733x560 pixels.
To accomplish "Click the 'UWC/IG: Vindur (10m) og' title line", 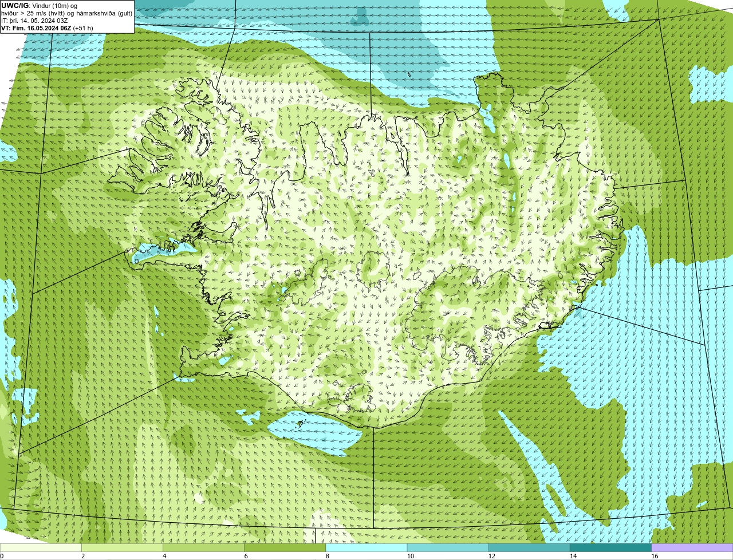I will click(x=39, y=5).
